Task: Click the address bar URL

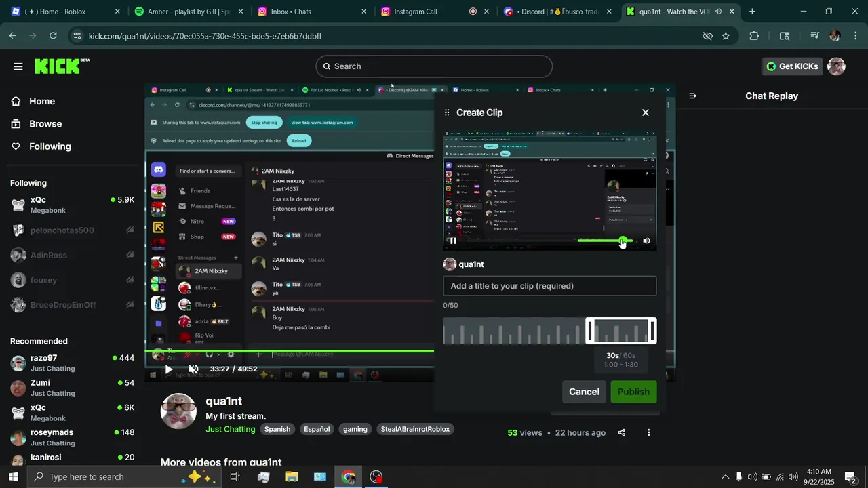Action: [205, 36]
